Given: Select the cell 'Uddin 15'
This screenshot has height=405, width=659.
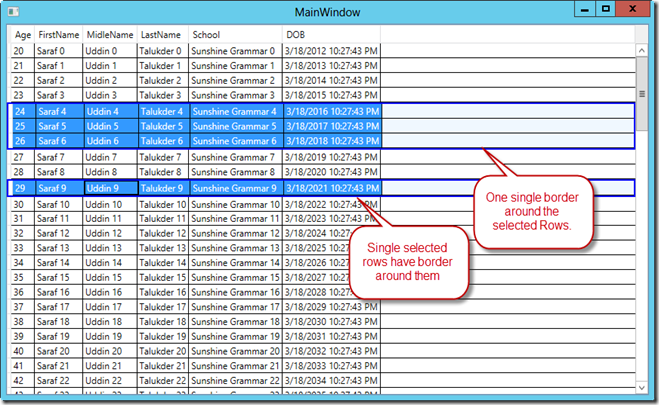Looking at the screenshot, I should click(x=110, y=277).
